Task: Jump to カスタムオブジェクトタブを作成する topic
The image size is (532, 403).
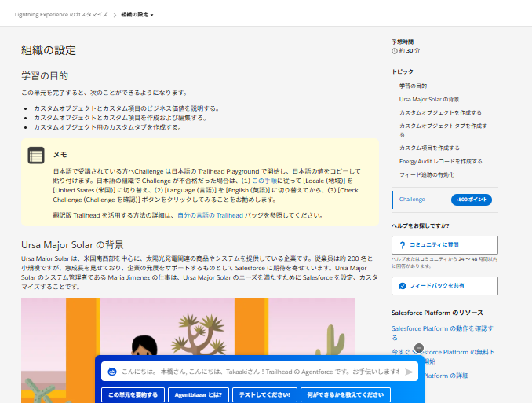Action: click(443, 130)
